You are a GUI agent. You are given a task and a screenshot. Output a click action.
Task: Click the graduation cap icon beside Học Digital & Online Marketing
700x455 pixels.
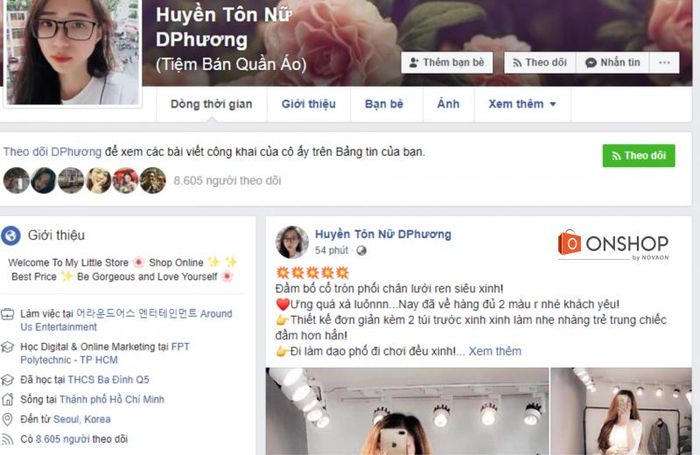8,347
